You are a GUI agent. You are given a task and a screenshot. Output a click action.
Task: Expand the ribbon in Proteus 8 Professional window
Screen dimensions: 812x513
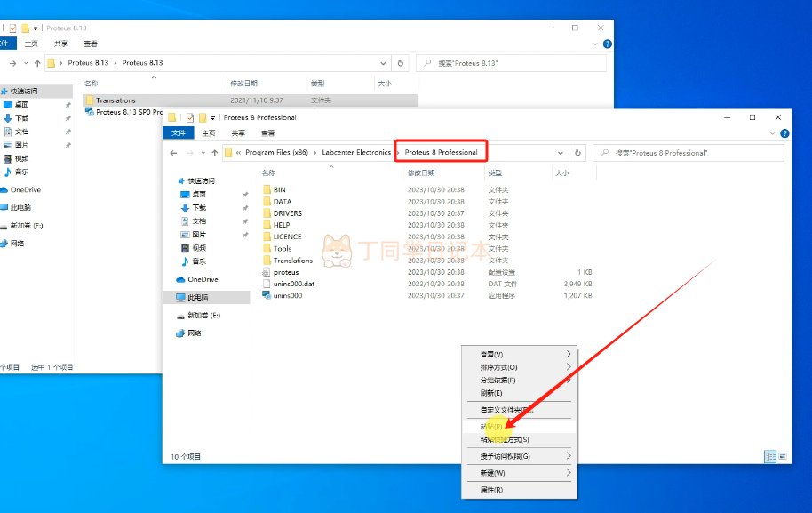tap(772, 132)
